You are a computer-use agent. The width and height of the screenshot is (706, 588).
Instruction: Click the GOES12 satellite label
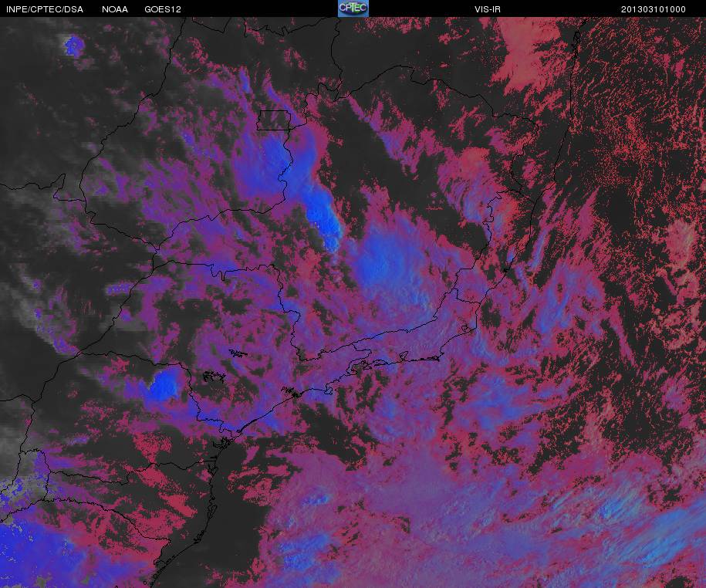(163, 9)
